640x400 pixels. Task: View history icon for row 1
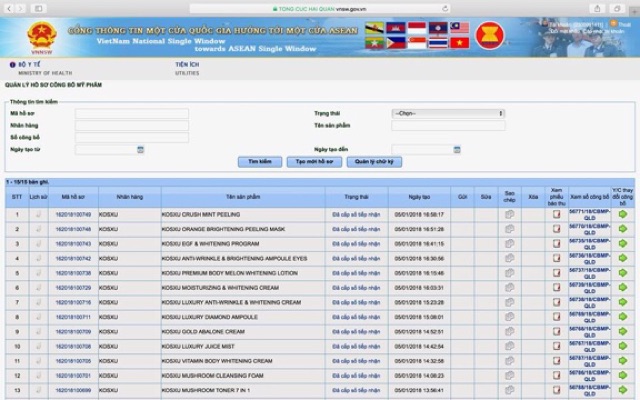[x=39, y=214]
